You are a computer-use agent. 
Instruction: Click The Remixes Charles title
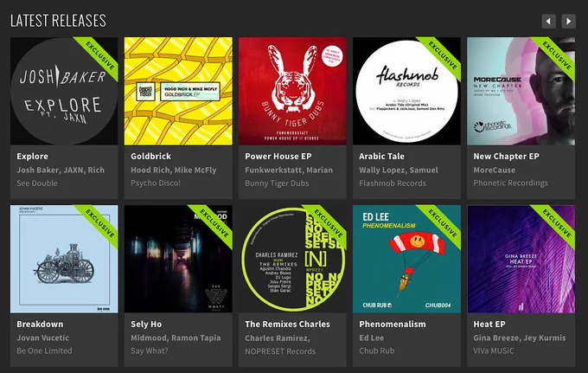click(288, 325)
